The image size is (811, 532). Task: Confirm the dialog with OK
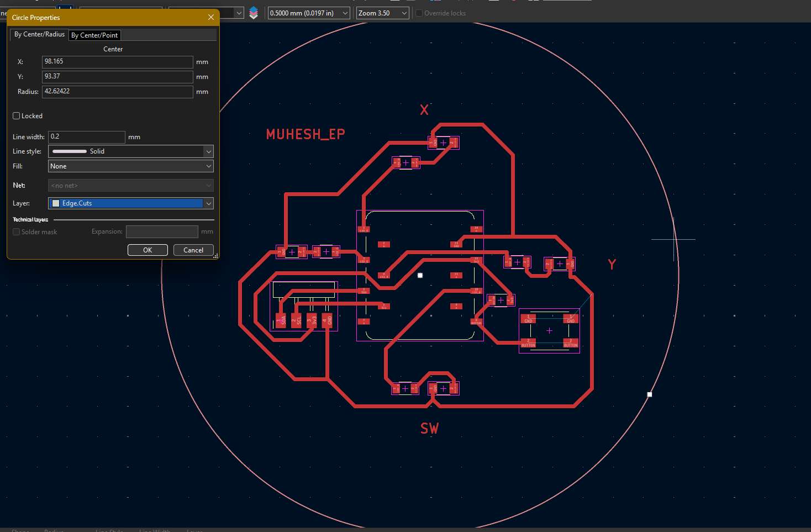[148, 250]
